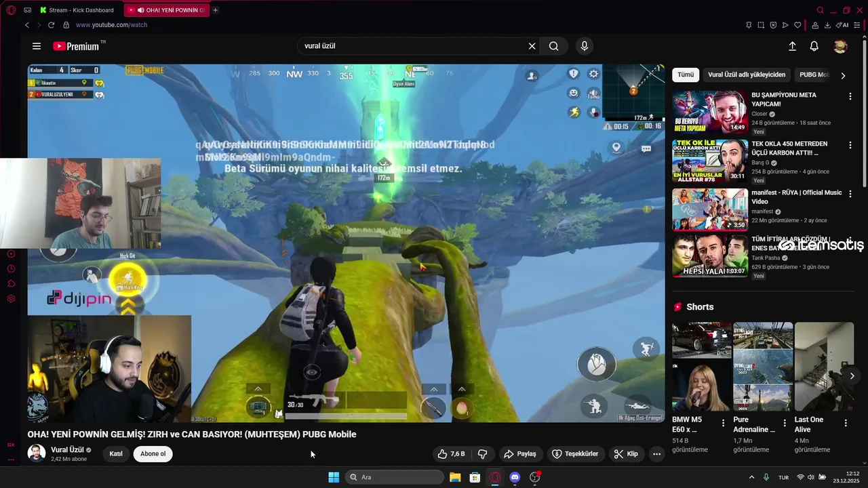Take a snapshot with the capture icon
This screenshot has height=488, width=868.
(761, 25)
